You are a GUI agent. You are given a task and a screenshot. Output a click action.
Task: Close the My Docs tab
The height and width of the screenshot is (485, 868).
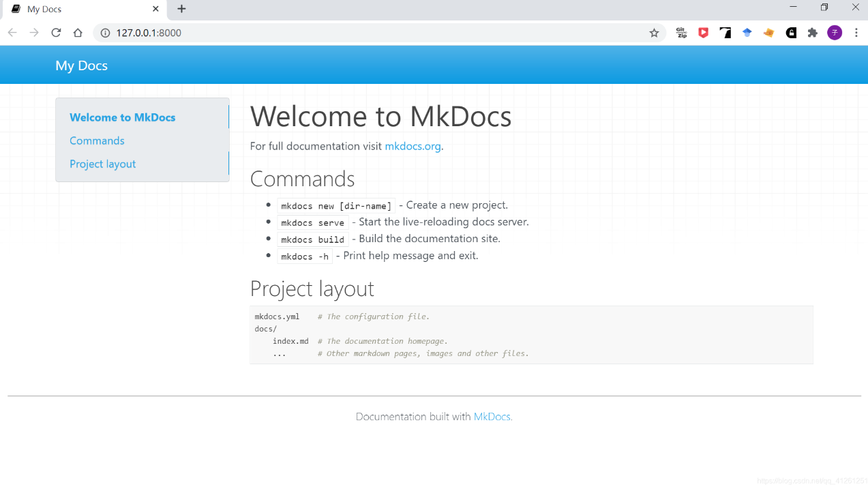click(x=155, y=9)
